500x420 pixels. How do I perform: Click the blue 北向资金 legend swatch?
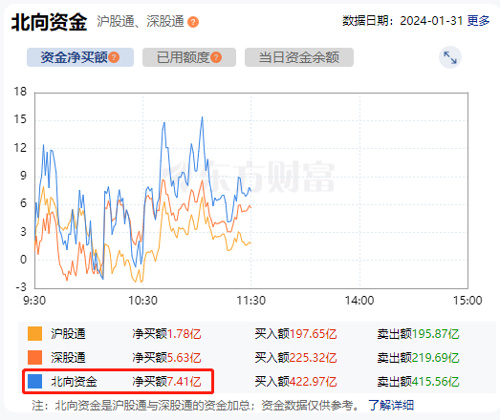pos(35,381)
